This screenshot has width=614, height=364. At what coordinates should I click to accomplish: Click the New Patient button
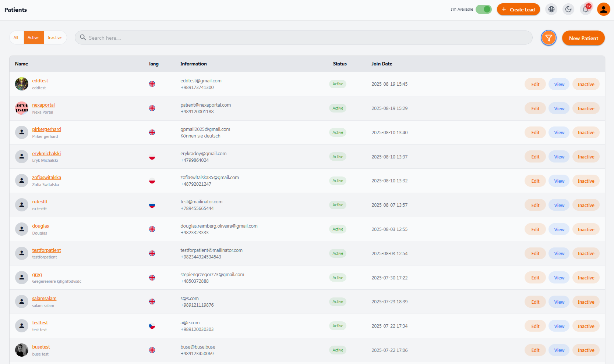[x=583, y=38]
